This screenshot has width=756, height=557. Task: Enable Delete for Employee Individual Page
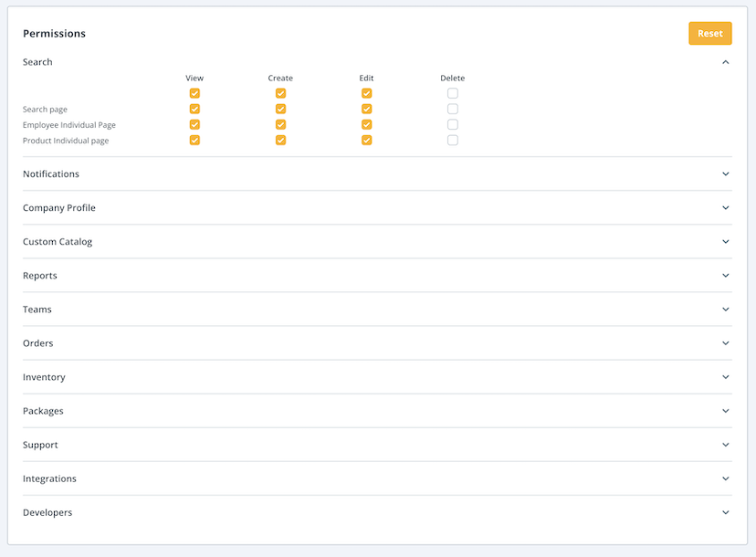tap(453, 125)
